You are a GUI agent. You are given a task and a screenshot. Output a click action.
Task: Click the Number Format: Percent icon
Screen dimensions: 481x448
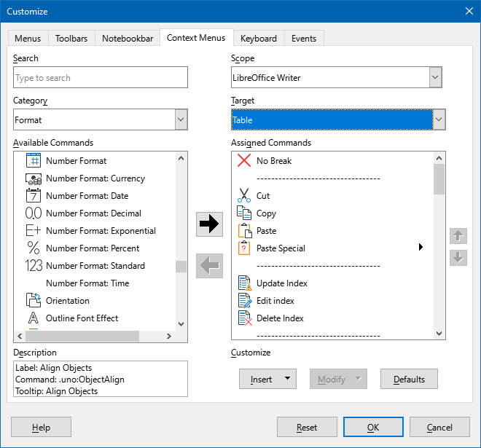pyautogui.click(x=34, y=248)
